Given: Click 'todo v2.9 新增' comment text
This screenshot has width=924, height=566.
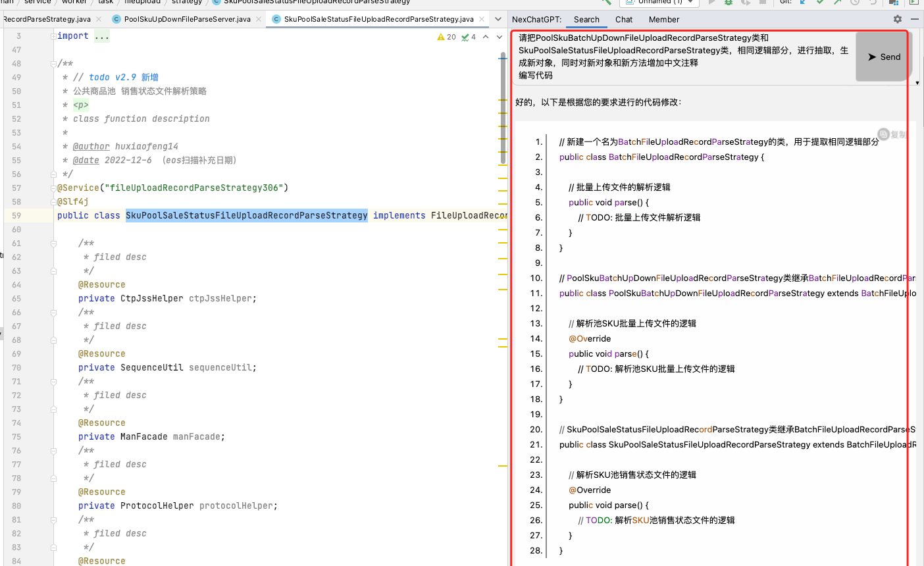Looking at the screenshot, I should coord(124,78).
